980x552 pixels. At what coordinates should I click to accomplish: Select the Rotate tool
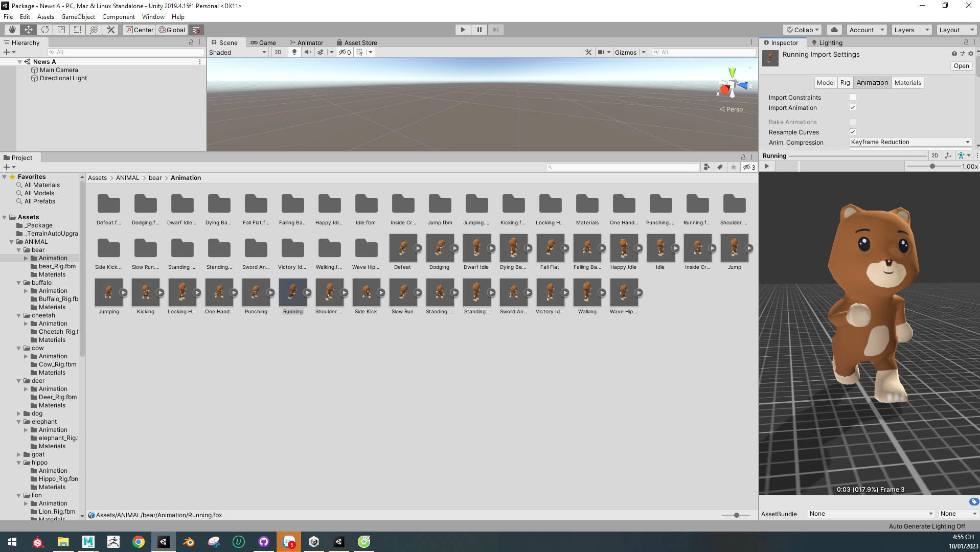pos(44,30)
